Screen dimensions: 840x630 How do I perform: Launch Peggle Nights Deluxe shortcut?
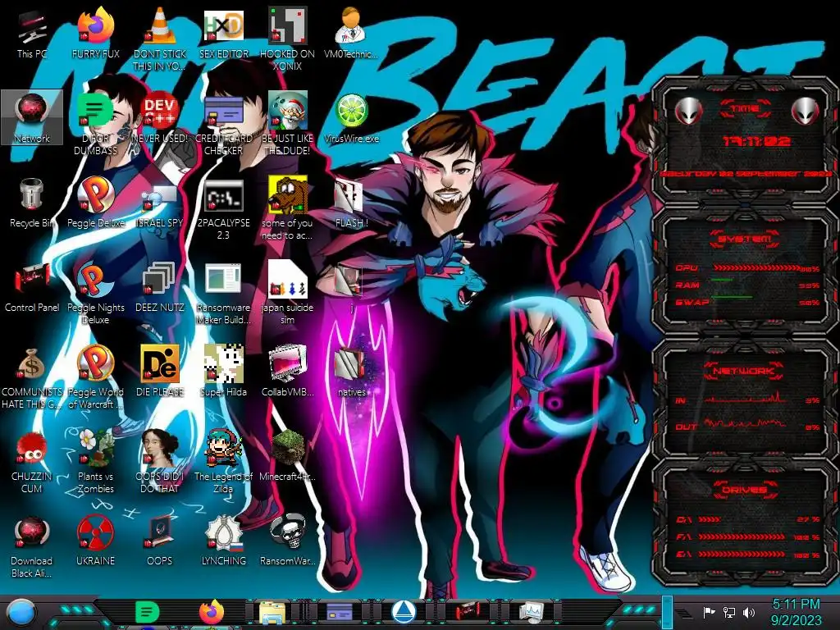point(95,293)
